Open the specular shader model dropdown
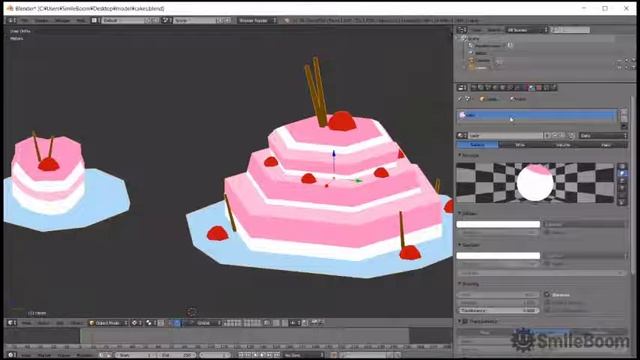Image resolution: width=640 pixels, height=360 pixels. (x=584, y=256)
